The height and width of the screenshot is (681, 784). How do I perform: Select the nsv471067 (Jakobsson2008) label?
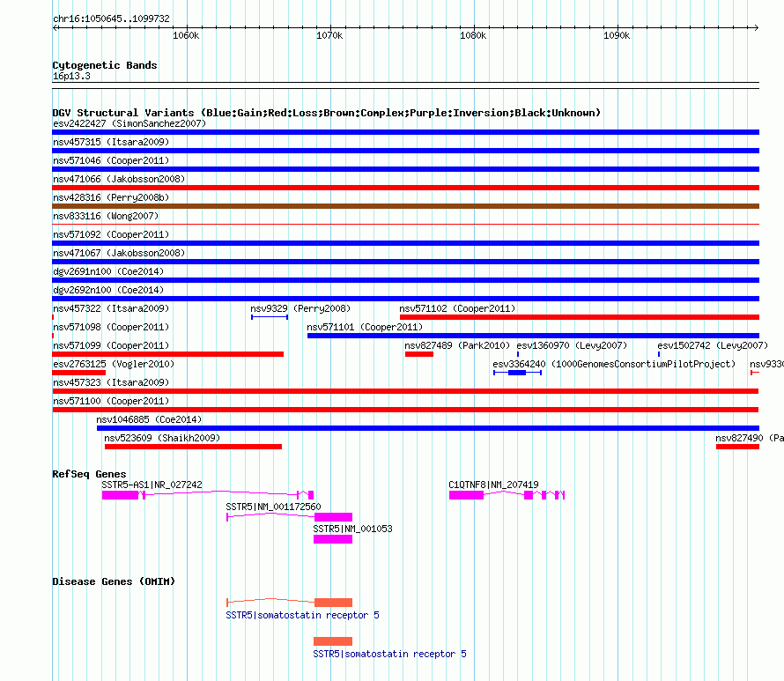[119, 253]
